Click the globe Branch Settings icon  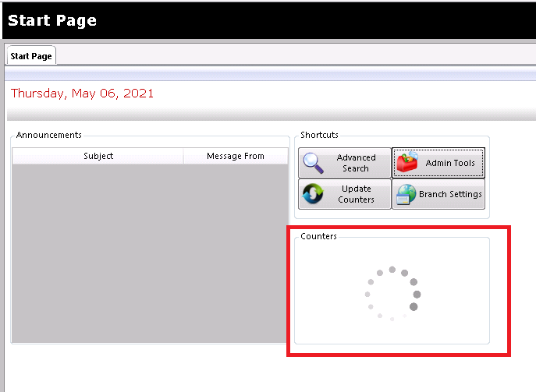pyautogui.click(x=406, y=194)
